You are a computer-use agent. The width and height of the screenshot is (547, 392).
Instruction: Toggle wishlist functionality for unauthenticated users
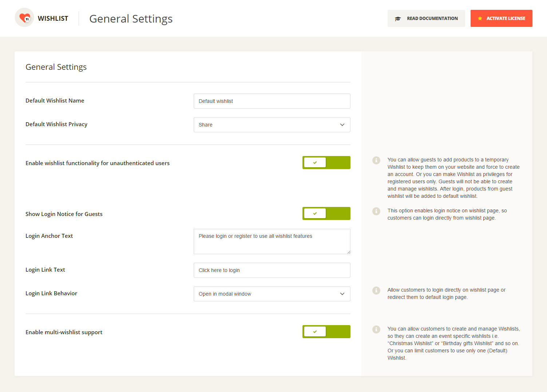point(326,163)
